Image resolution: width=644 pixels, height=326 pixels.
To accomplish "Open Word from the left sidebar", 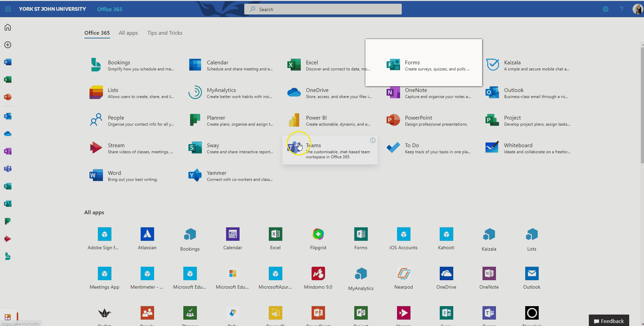I will 8,62.
